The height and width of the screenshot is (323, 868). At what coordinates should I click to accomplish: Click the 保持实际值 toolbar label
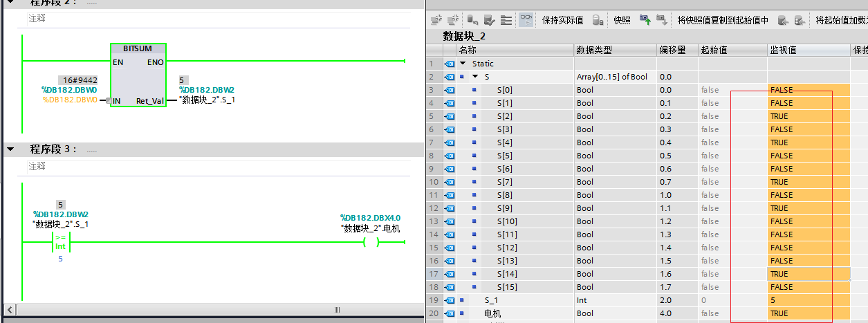[x=562, y=20]
